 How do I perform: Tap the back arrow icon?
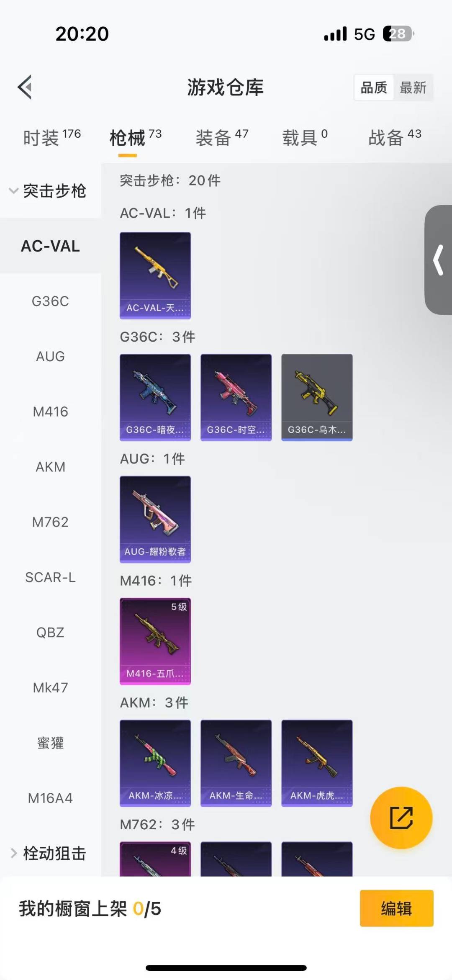pos(25,87)
